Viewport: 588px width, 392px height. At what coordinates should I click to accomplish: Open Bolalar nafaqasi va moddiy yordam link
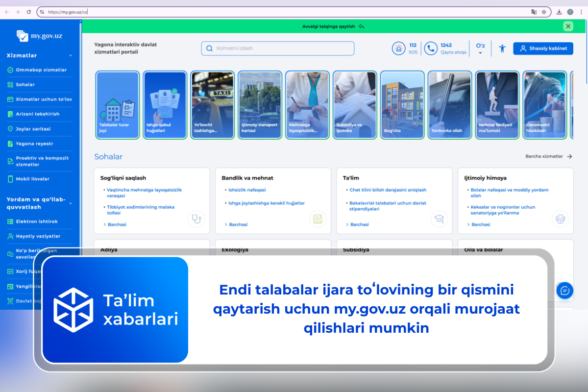510,193
